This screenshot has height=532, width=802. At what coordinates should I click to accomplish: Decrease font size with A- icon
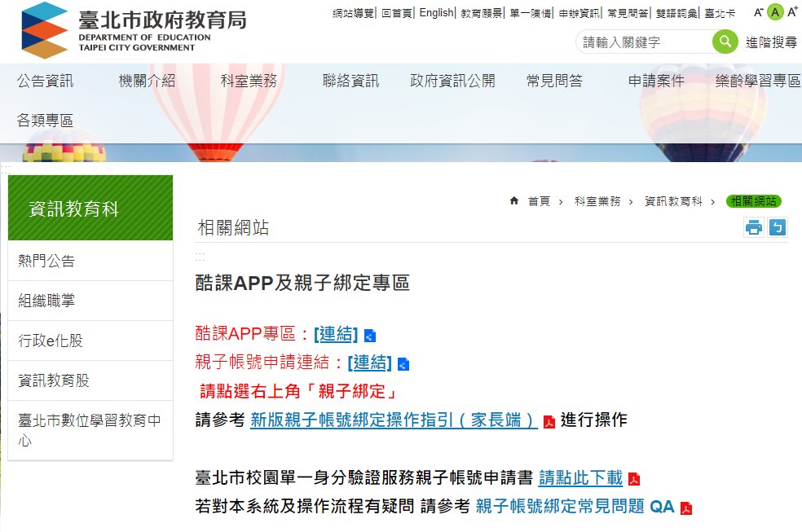pos(759,12)
